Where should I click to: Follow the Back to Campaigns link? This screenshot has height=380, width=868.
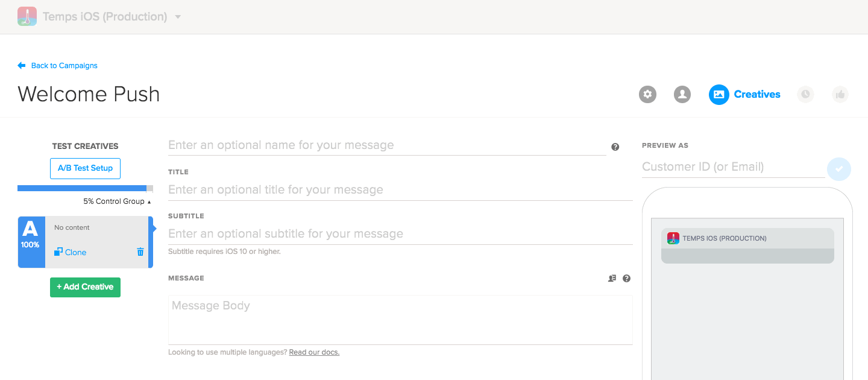(64, 66)
